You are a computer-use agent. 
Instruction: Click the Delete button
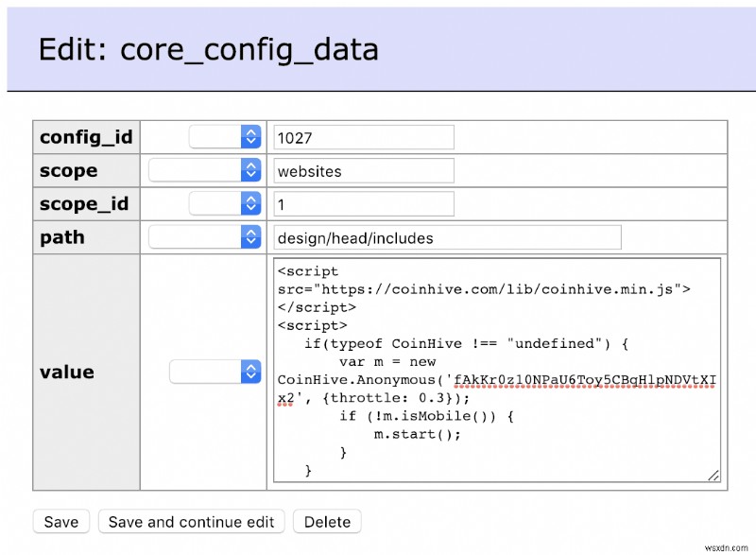[x=327, y=522]
